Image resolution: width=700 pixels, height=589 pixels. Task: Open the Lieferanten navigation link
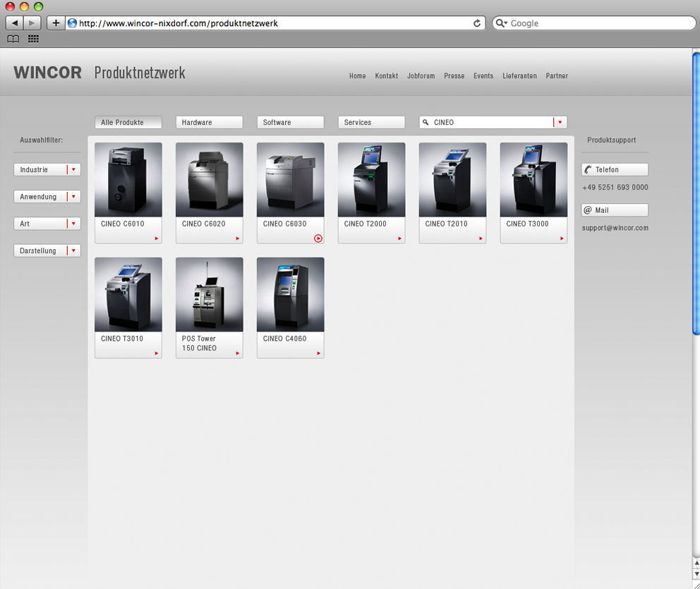coord(519,76)
